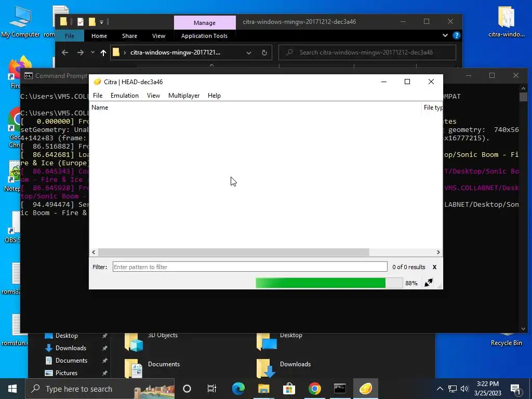532x399 pixels.
Task: Select the Desktop folder in Explorer's main pane
Action: (x=279, y=341)
